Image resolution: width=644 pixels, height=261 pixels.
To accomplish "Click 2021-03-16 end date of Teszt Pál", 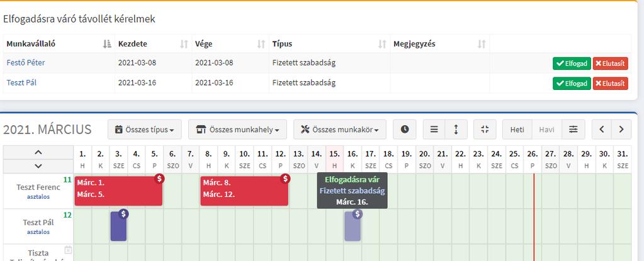I will click(214, 82).
